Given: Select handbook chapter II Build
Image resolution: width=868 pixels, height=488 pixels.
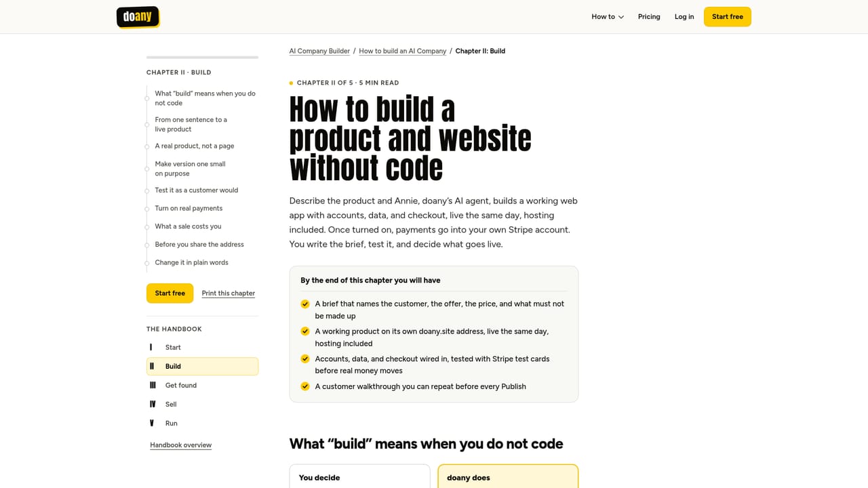Looking at the screenshot, I should click(x=202, y=366).
